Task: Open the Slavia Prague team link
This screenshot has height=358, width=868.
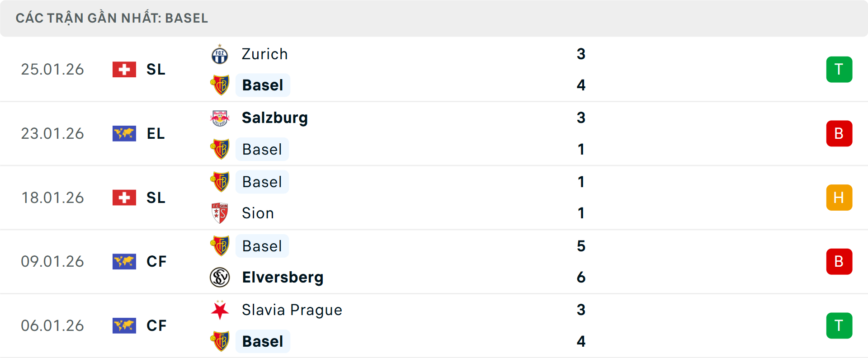Action: pyautogui.click(x=292, y=310)
